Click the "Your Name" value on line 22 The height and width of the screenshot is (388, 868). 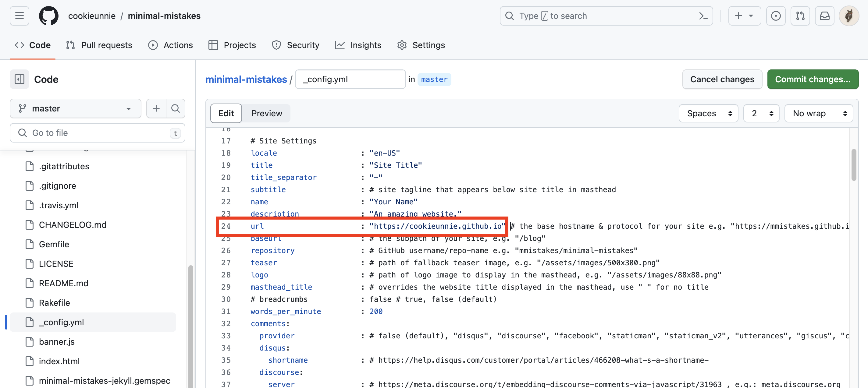tap(393, 202)
